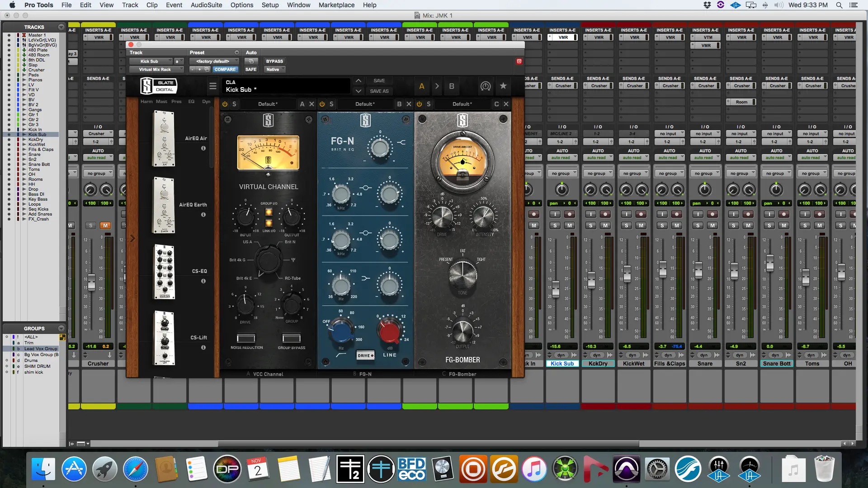Open macOS Spotlight search
The height and width of the screenshot is (488, 868).
(839, 5)
